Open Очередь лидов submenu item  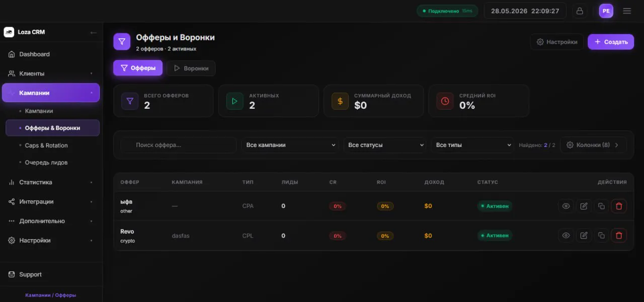pos(53,163)
